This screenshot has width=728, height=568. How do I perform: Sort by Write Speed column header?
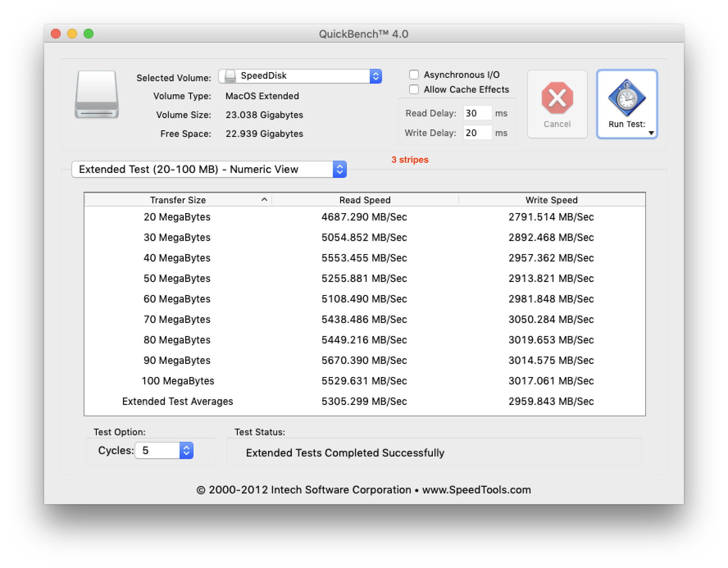[552, 200]
